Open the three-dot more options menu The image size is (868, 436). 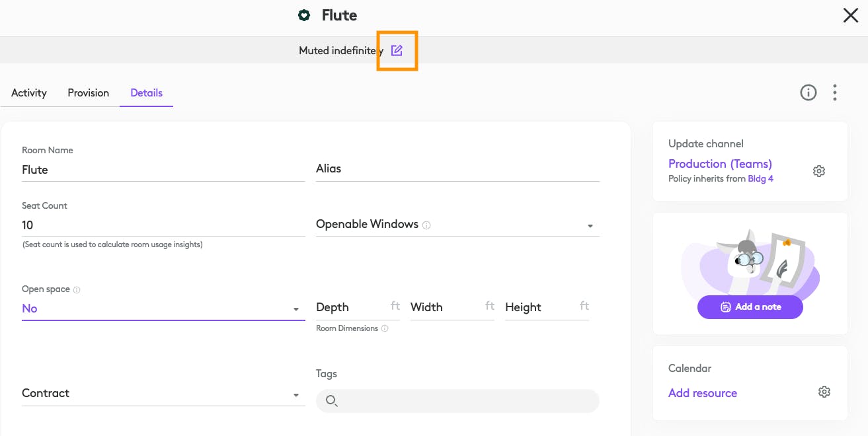[835, 92]
